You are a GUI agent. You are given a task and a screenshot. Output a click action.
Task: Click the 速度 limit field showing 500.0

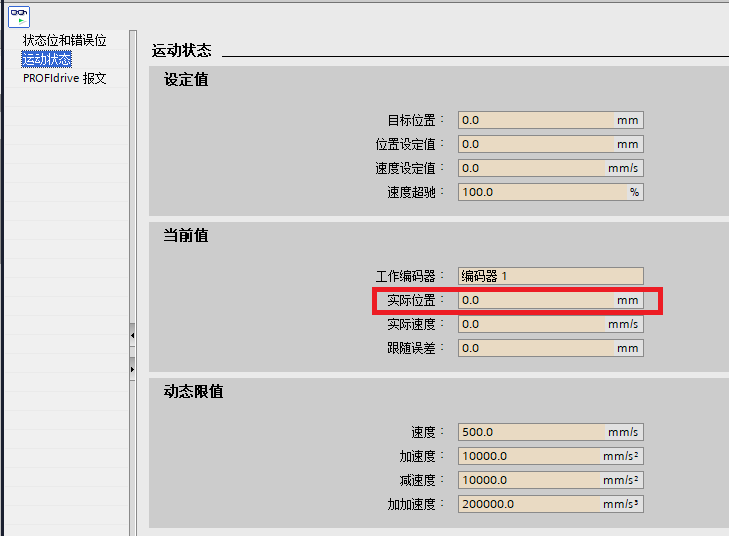click(x=550, y=432)
